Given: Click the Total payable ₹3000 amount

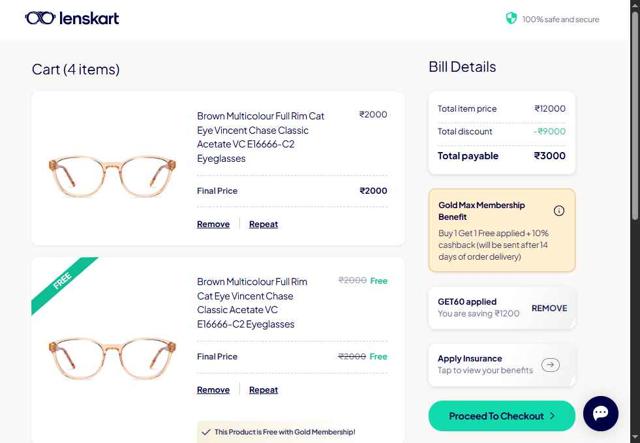Looking at the screenshot, I should (x=549, y=156).
